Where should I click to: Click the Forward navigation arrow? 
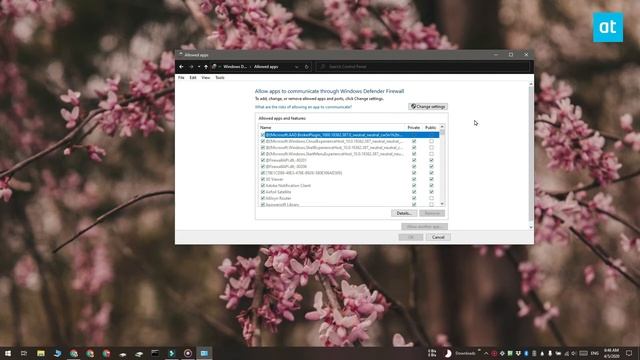click(191, 67)
